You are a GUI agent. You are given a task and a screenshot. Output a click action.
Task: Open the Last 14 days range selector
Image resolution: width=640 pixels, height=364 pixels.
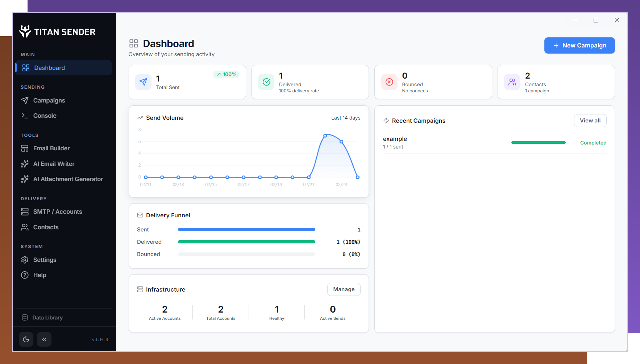click(345, 118)
